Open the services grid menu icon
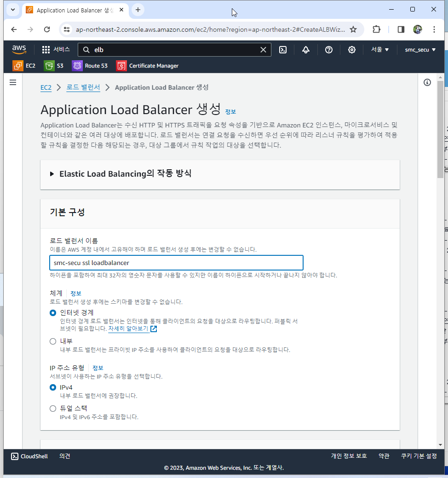Screen dimensions: 448x478 pyautogui.click(x=46, y=50)
